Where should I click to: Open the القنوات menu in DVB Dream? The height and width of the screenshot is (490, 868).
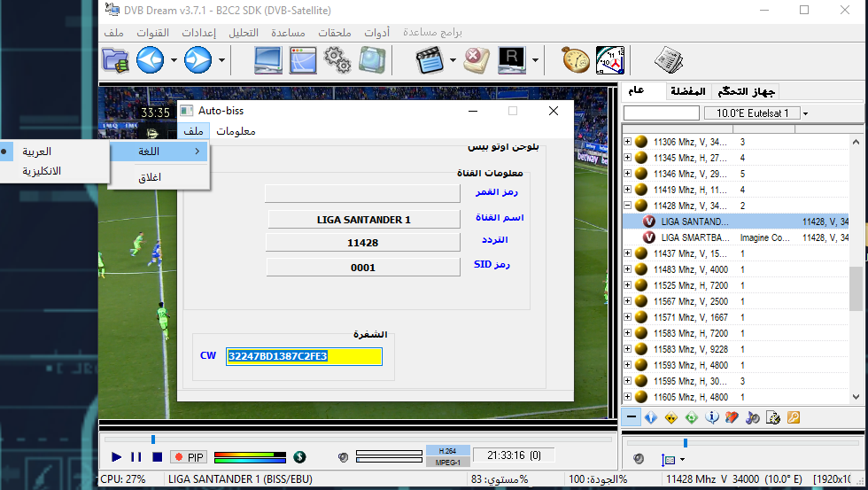pos(152,33)
